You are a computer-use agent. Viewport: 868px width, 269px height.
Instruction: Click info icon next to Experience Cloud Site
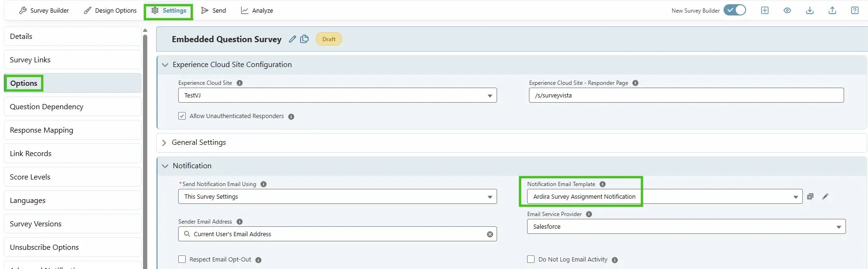coord(240,83)
